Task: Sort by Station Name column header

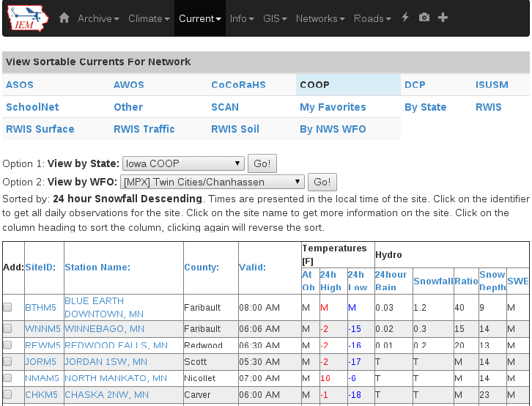Action: (x=97, y=267)
